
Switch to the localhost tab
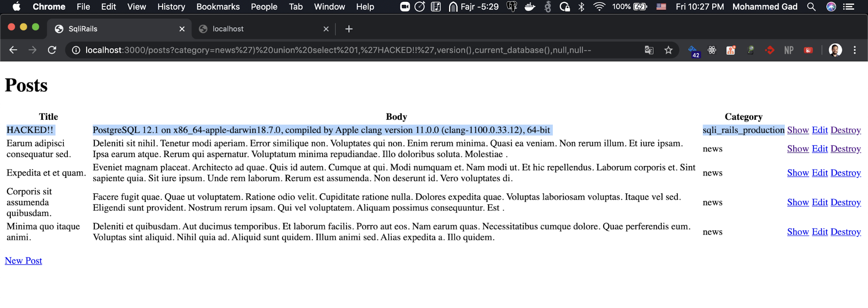[264, 29]
